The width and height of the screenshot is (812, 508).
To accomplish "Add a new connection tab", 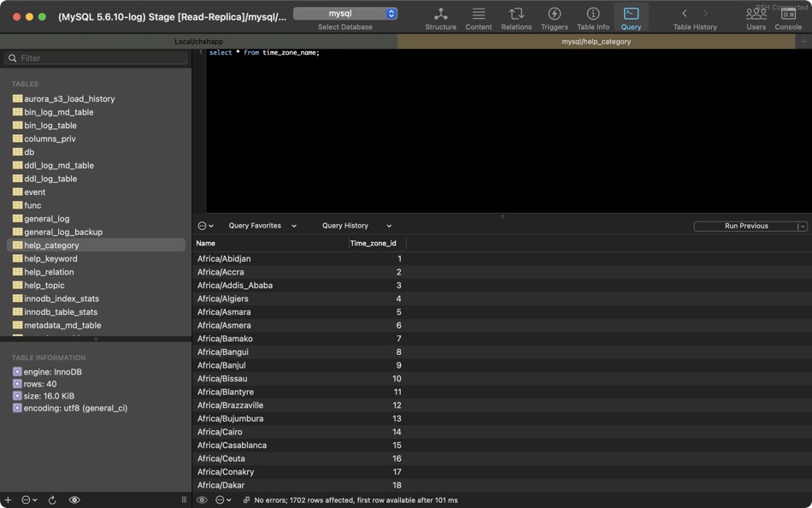I will tap(803, 41).
